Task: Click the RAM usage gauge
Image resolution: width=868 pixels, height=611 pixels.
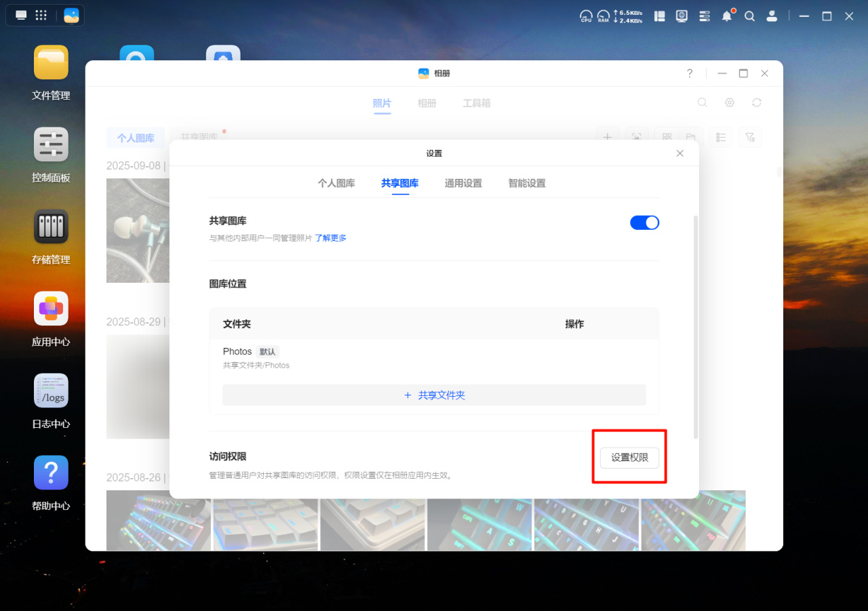Action: (x=603, y=16)
